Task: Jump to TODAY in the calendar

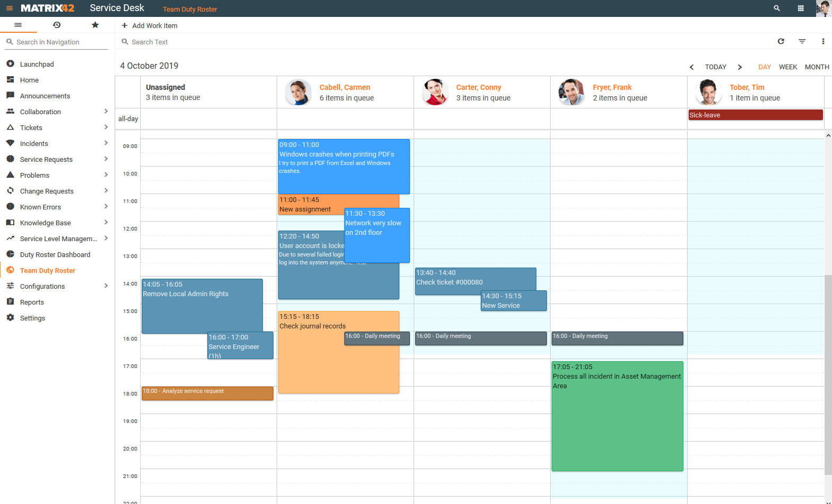Action: 715,67
